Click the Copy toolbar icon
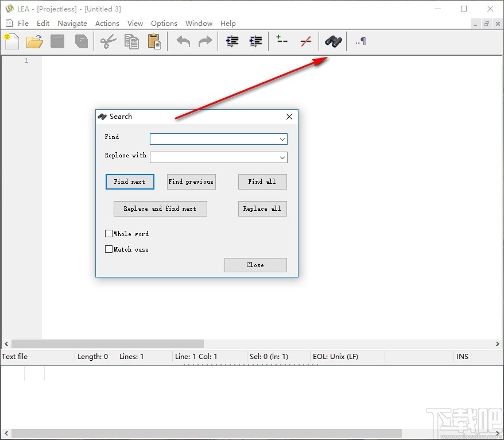Viewport: 504px width, 440px height. (131, 41)
